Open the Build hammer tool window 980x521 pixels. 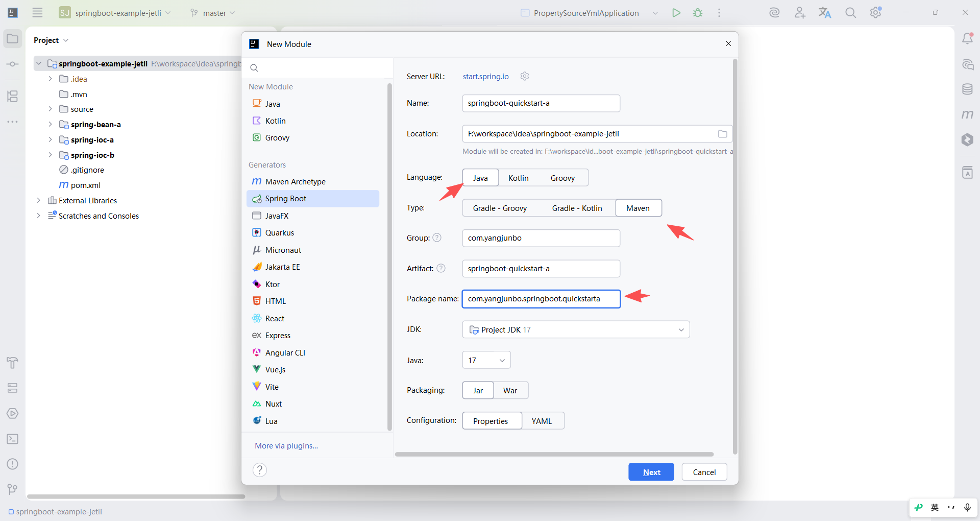[13, 363]
